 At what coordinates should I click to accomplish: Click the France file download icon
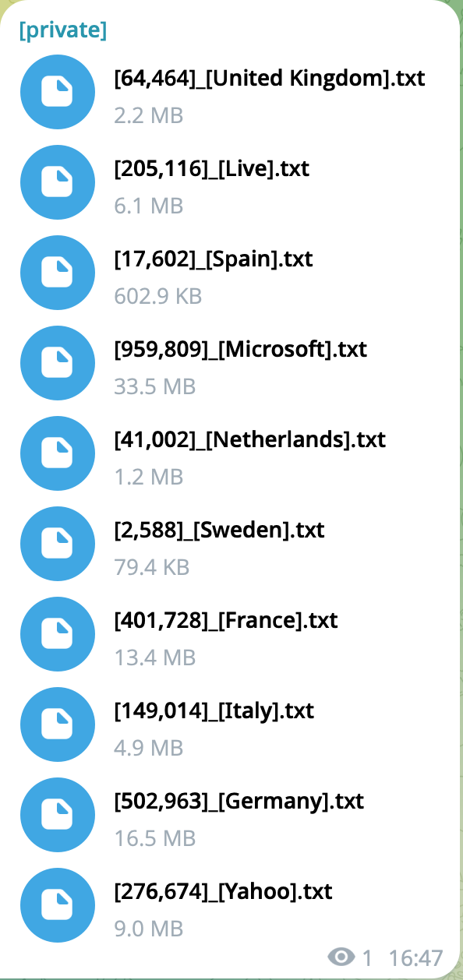(x=57, y=635)
